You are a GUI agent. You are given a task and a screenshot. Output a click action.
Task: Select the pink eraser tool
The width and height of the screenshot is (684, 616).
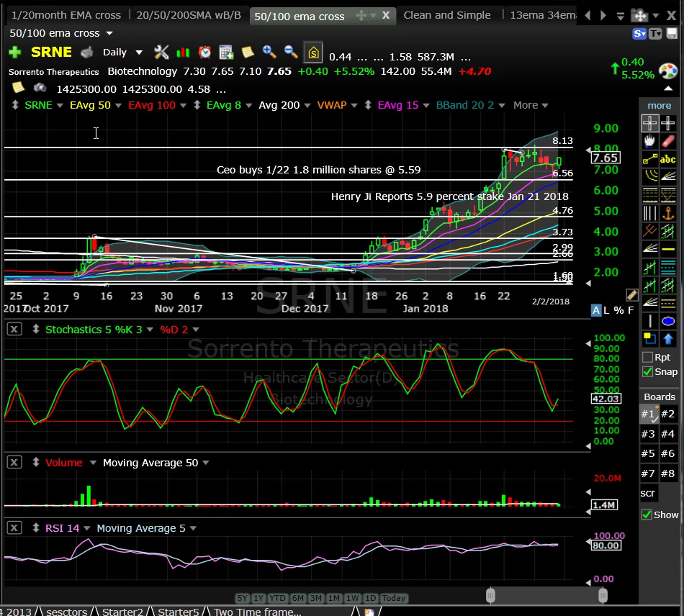pos(668,141)
